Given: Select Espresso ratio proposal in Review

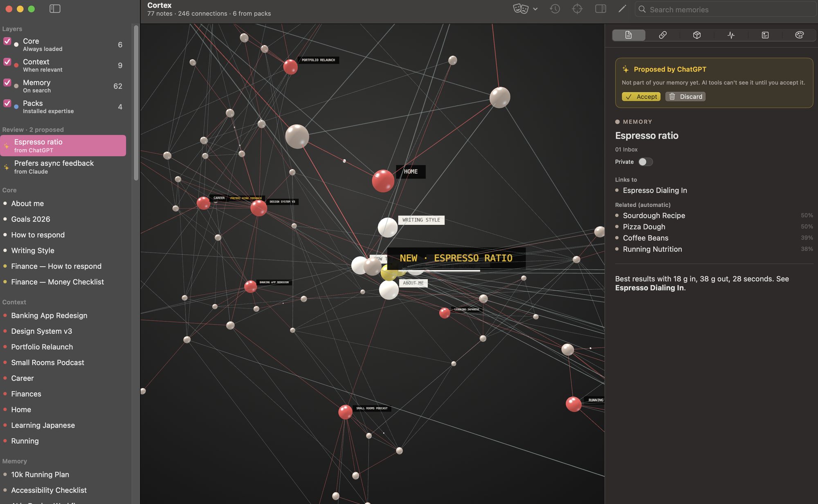Looking at the screenshot, I should 63,146.
